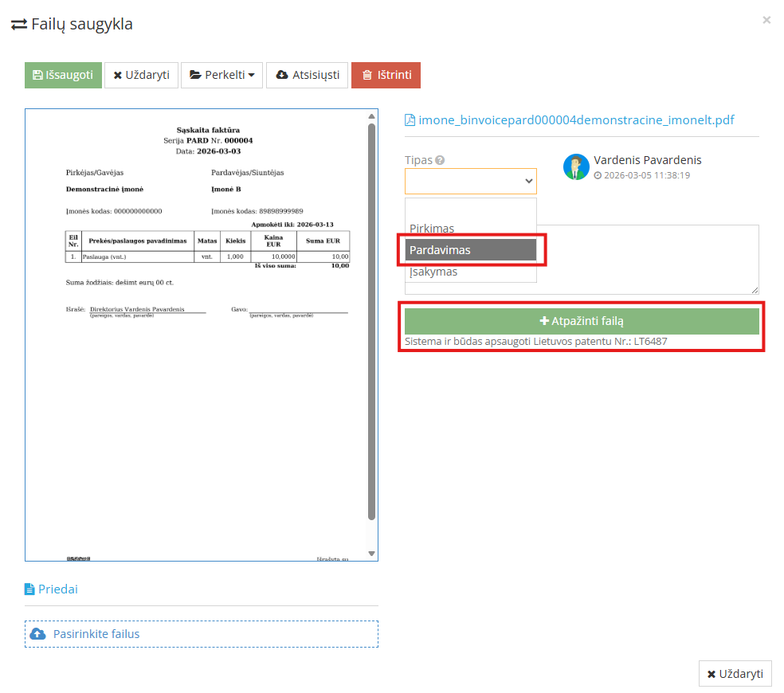
Task: Expand the Perkelti move dropdown
Action: [221, 76]
